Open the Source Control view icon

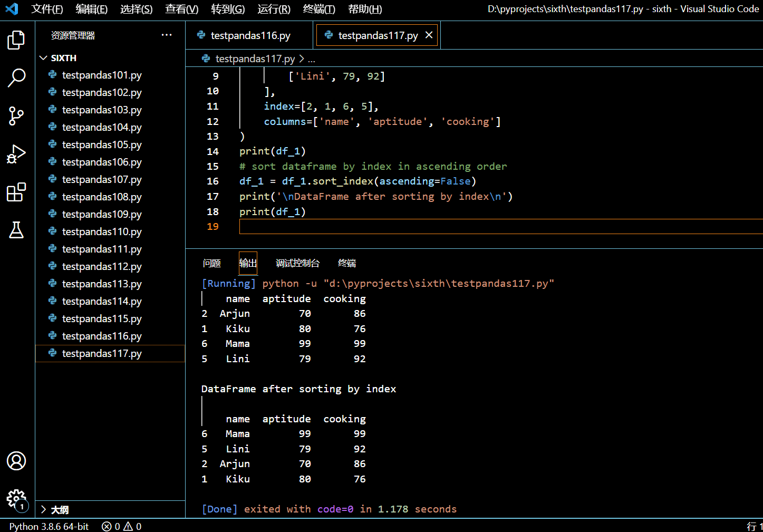[16, 116]
